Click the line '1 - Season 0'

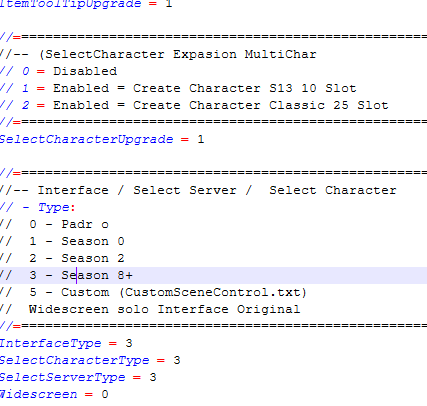(x=77, y=241)
